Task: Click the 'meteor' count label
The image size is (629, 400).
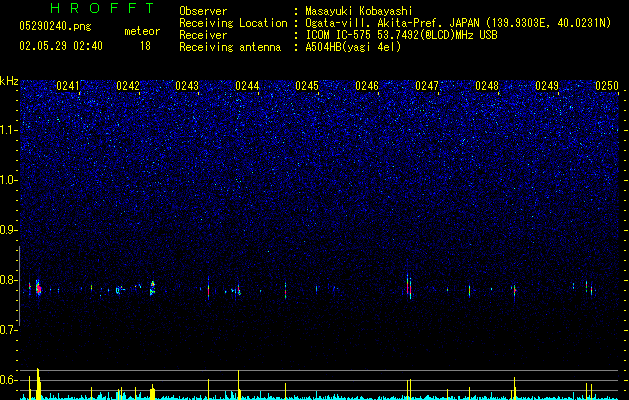Action: (x=142, y=31)
